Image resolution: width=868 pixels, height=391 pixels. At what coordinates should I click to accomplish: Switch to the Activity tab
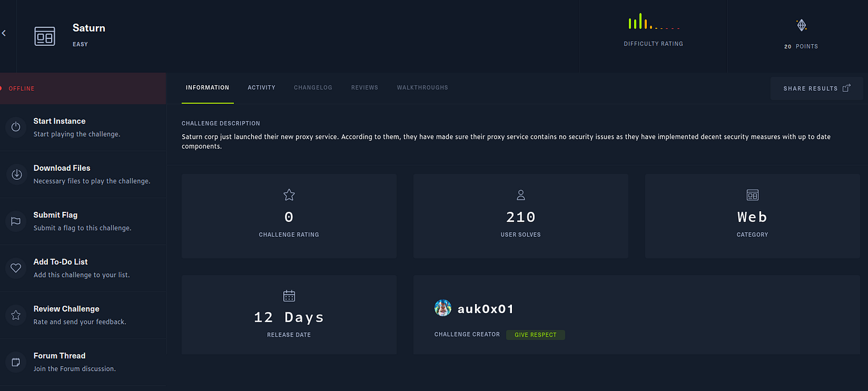click(261, 88)
